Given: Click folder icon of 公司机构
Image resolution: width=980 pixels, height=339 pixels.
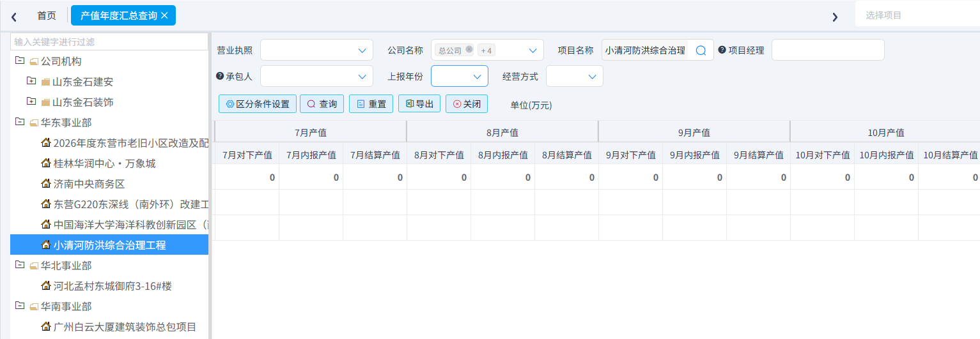Looking at the screenshot, I should pyautogui.click(x=34, y=61).
